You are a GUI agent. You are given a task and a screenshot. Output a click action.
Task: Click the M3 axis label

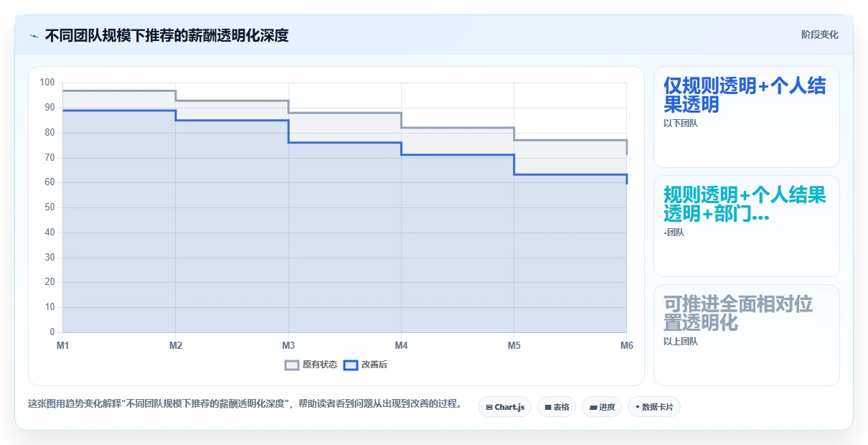(x=288, y=345)
